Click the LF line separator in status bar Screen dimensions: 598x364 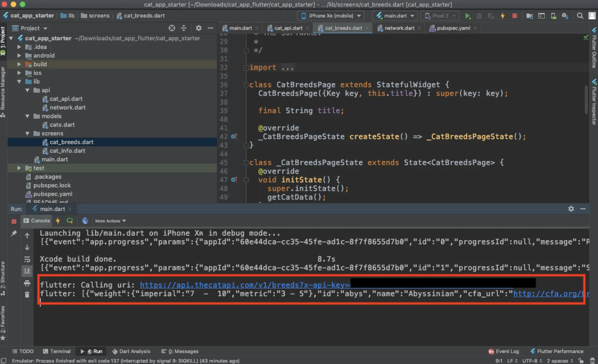coord(512,360)
